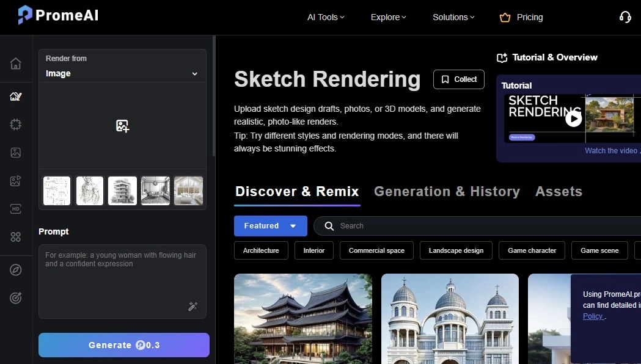Screen dimensions: 641x364
Task: Click the Collect button
Action: tap(458, 79)
